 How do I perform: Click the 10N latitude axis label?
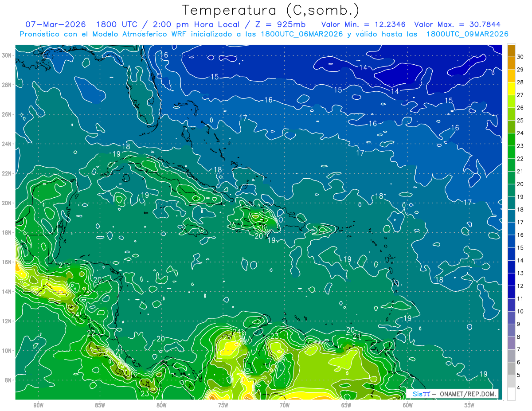(x=7, y=350)
